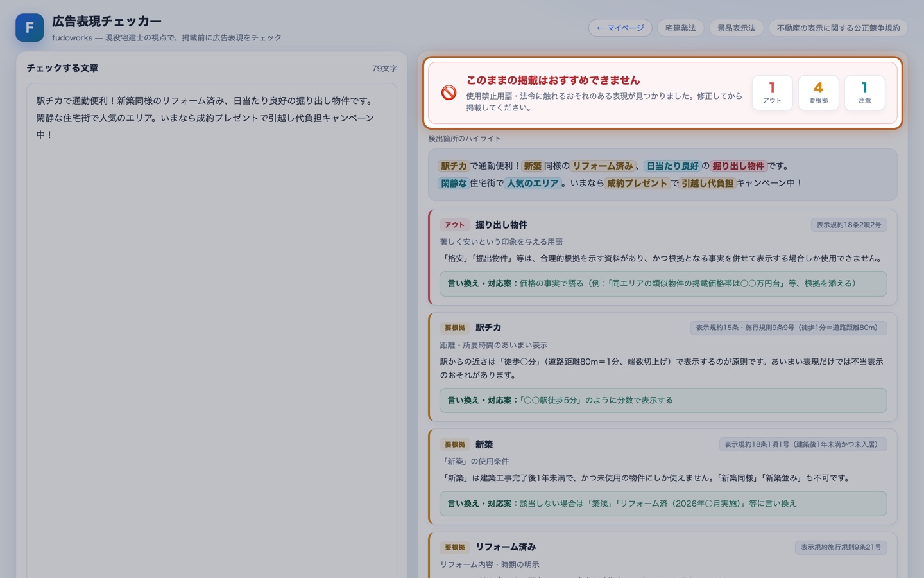
Task: Click highlighted term リフォーム済み in highlight panel
Action: pos(603,166)
